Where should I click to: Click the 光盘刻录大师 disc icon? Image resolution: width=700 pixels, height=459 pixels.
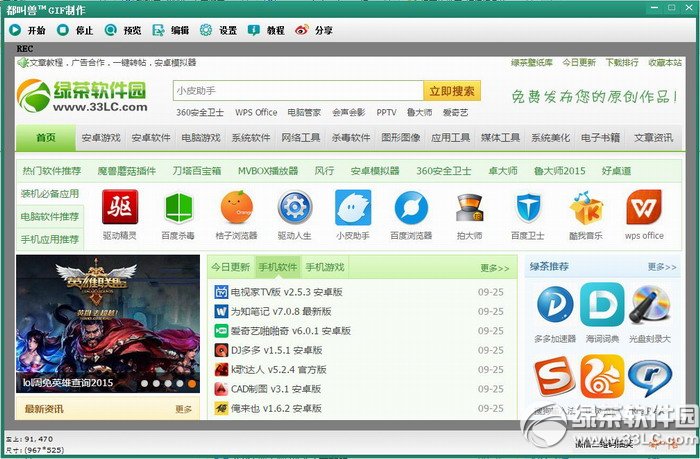pyautogui.click(x=650, y=305)
